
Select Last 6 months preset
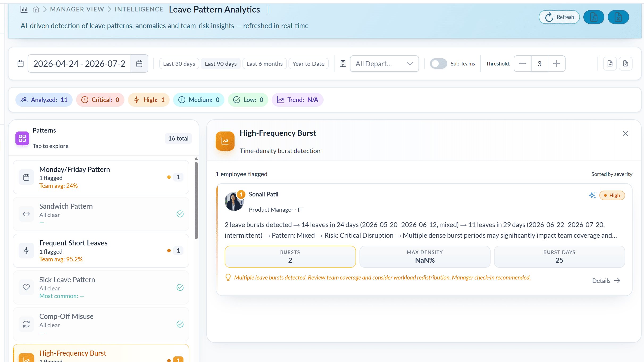(265, 64)
